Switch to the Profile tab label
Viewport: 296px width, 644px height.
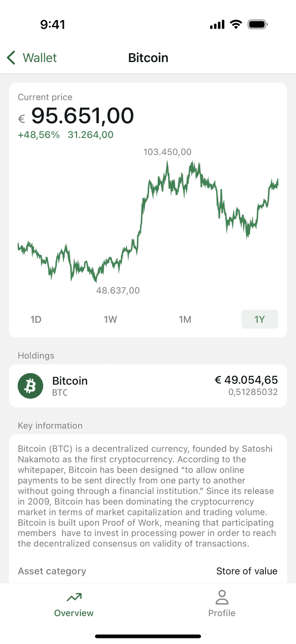click(x=222, y=613)
